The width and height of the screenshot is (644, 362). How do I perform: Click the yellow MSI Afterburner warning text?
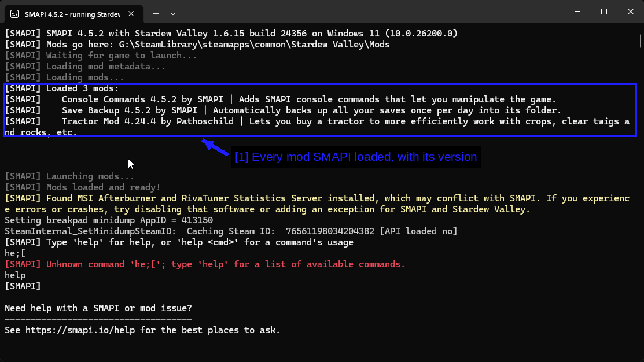[x=317, y=204]
